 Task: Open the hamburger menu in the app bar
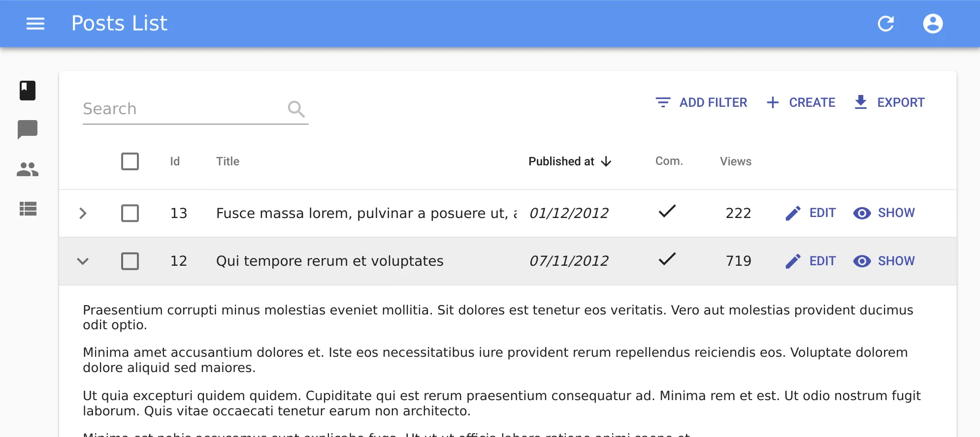point(35,24)
